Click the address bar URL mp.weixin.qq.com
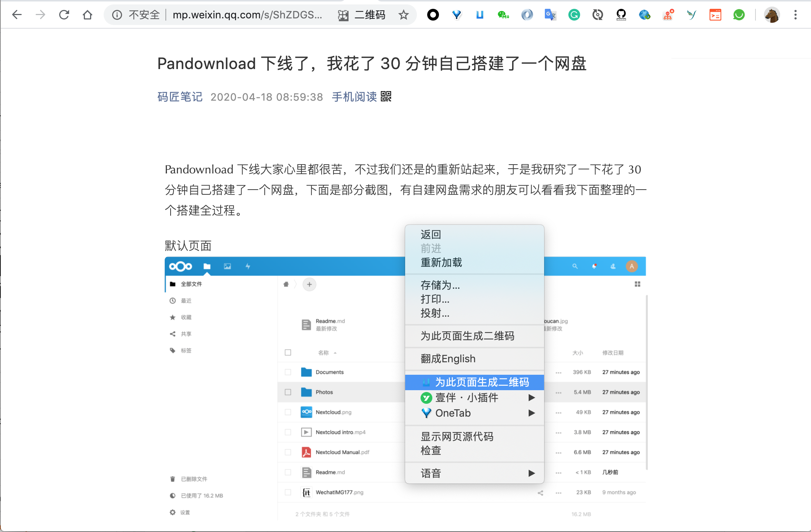This screenshot has width=811, height=532. pyautogui.click(x=247, y=15)
